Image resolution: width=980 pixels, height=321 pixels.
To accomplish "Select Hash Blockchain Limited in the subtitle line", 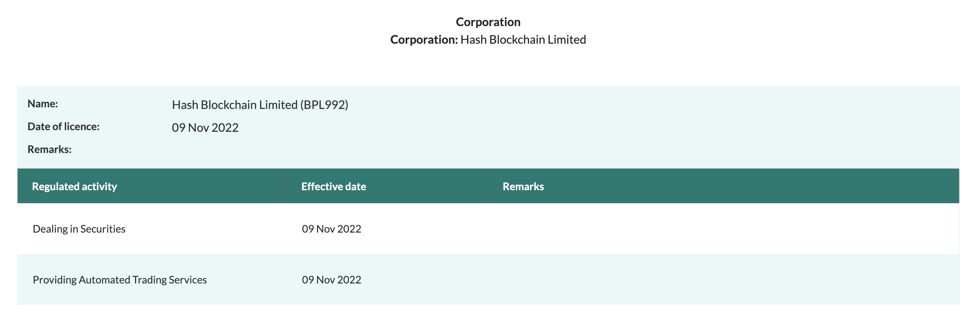I will 523,40.
